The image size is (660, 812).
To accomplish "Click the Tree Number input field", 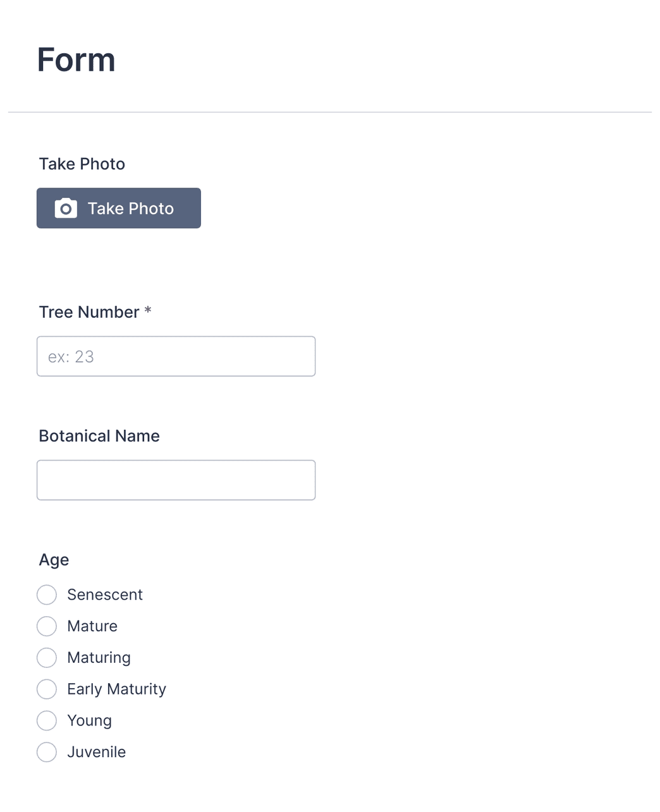I will (176, 356).
